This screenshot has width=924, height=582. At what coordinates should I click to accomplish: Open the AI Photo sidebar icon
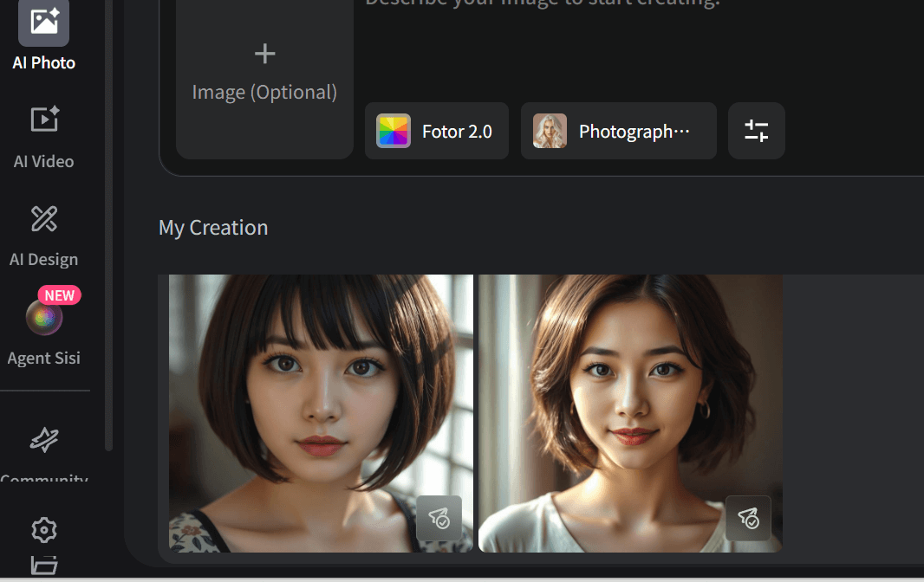coord(43,22)
